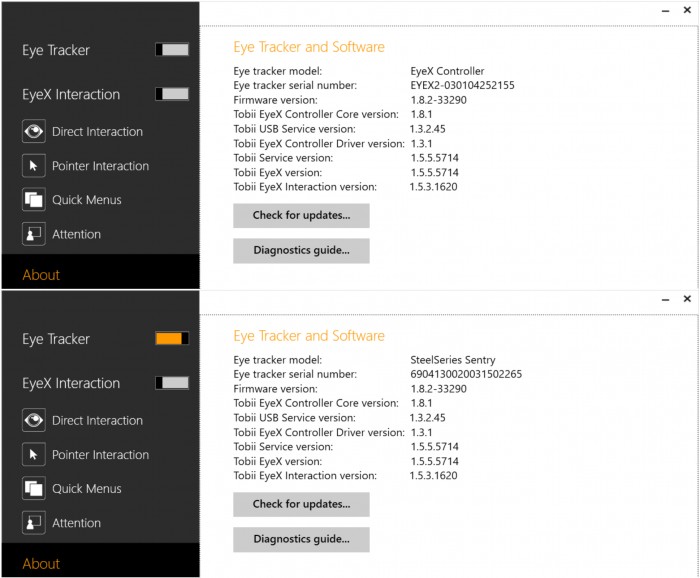The height and width of the screenshot is (578, 700).
Task: Enable the grey Eye Tracker toggle in top window
Action: [x=172, y=50]
